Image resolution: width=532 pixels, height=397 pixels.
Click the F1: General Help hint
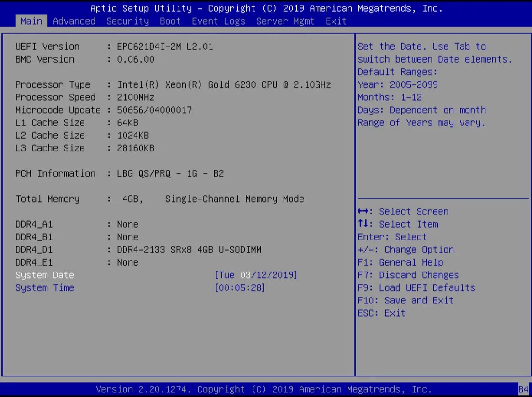(x=400, y=262)
